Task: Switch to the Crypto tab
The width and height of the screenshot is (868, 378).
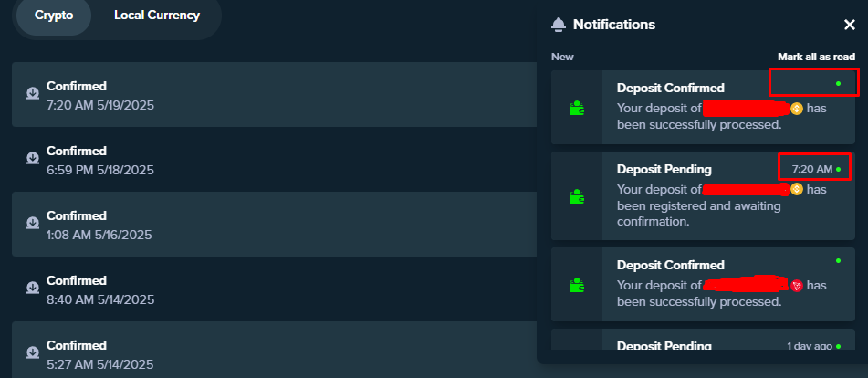Action: [54, 16]
